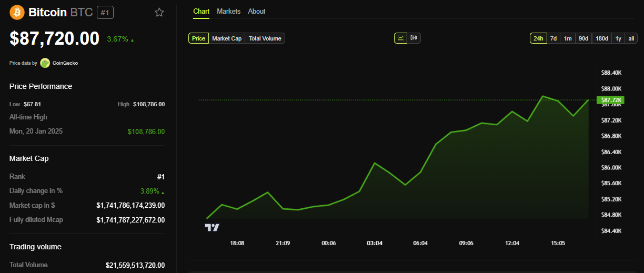Click the fully diluted $1,741,787,227,672.00 value
The height and width of the screenshot is (273, 644).
click(x=130, y=220)
